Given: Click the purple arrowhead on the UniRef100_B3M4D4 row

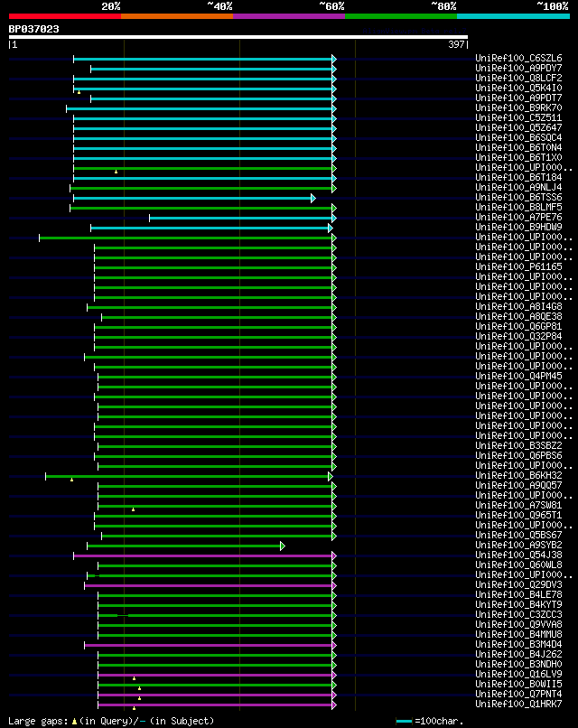Looking at the screenshot, I should pyautogui.click(x=334, y=646).
